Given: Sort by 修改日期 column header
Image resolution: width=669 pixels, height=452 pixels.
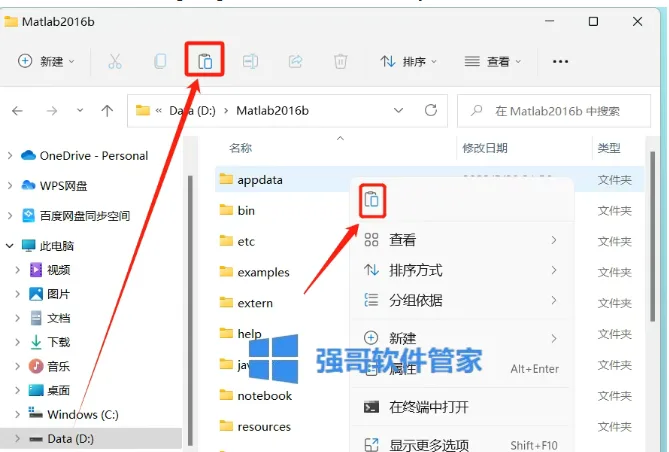Looking at the screenshot, I should pos(485,148).
